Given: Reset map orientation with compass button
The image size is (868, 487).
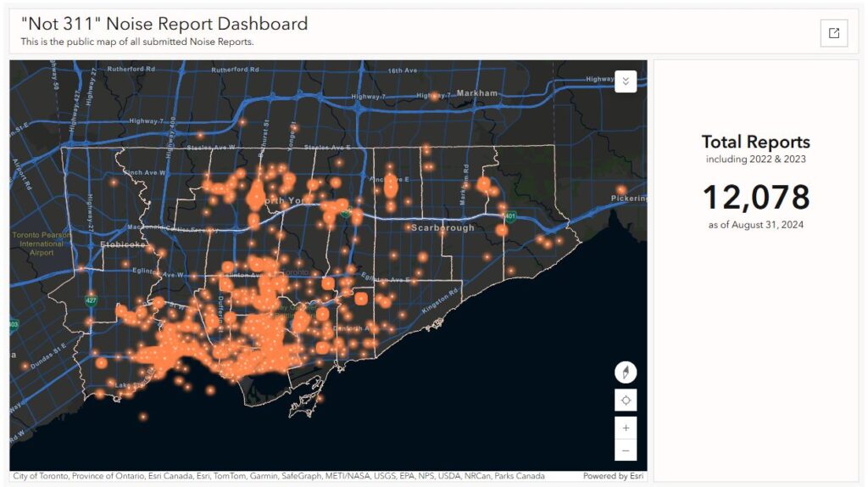Looking at the screenshot, I should [626, 372].
